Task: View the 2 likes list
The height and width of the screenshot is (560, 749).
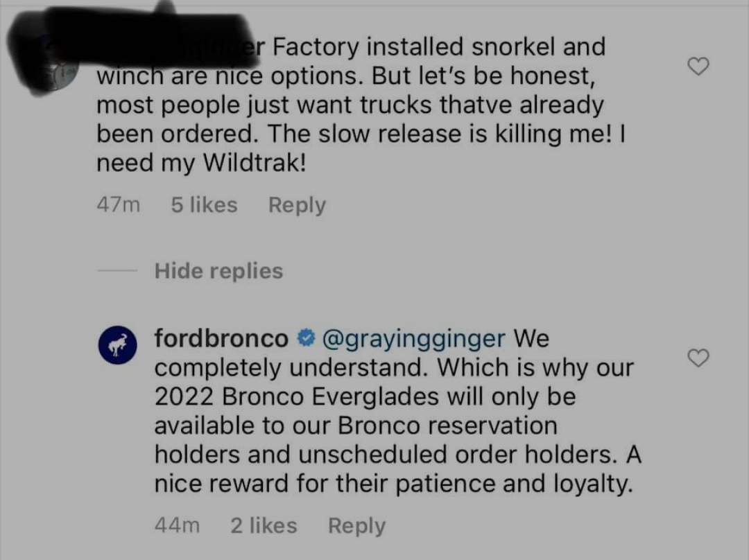Action: coord(264,525)
